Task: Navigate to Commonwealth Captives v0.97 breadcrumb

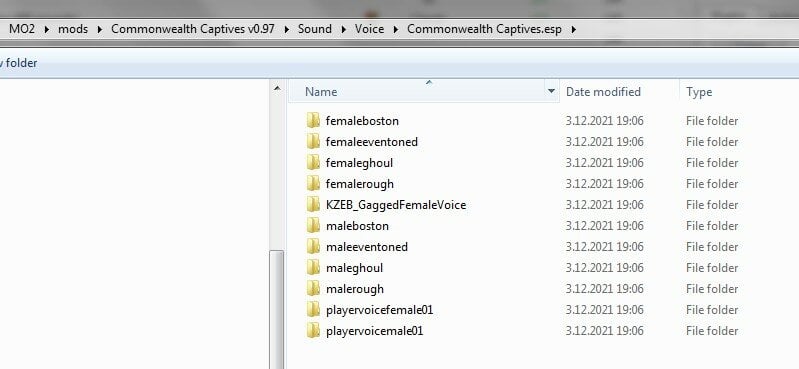Action: pyautogui.click(x=193, y=29)
